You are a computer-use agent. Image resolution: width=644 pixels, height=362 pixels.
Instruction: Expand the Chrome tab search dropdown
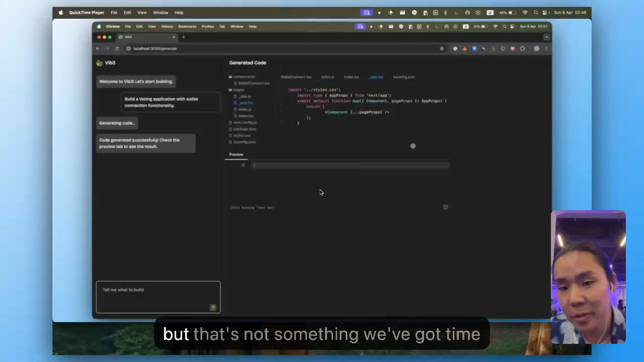click(546, 37)
